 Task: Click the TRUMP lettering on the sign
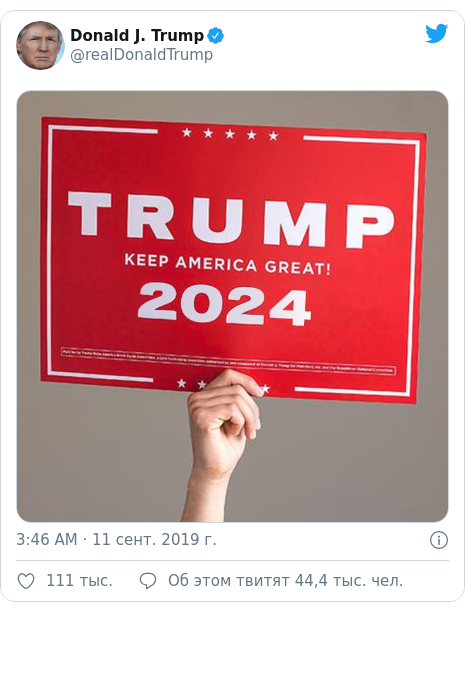231,220
